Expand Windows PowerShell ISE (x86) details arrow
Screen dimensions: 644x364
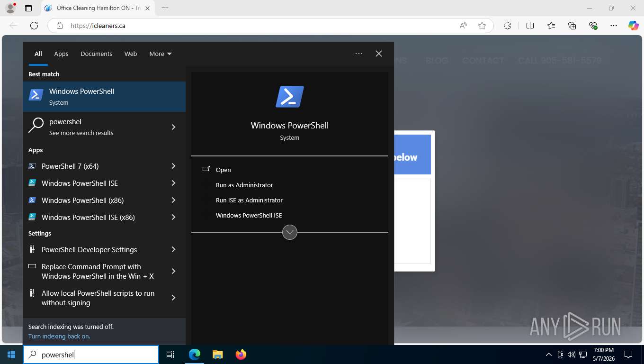click(173, 217)
